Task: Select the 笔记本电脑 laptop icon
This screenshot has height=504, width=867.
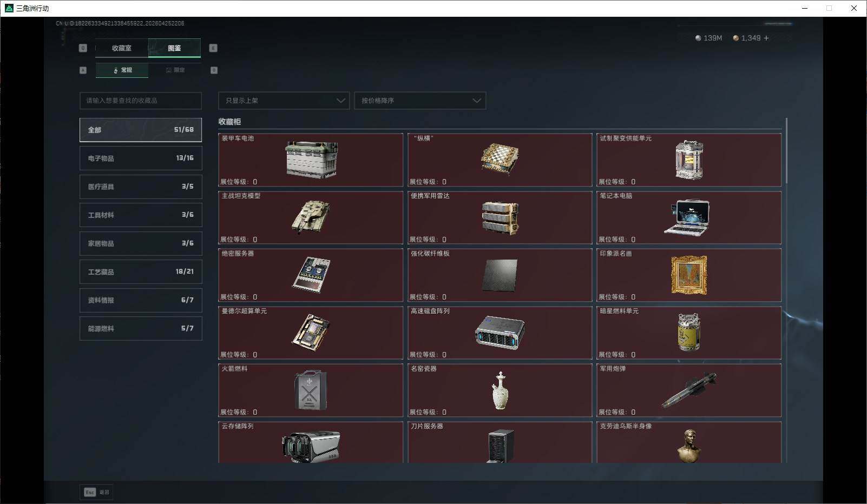Action: (687, 217)
